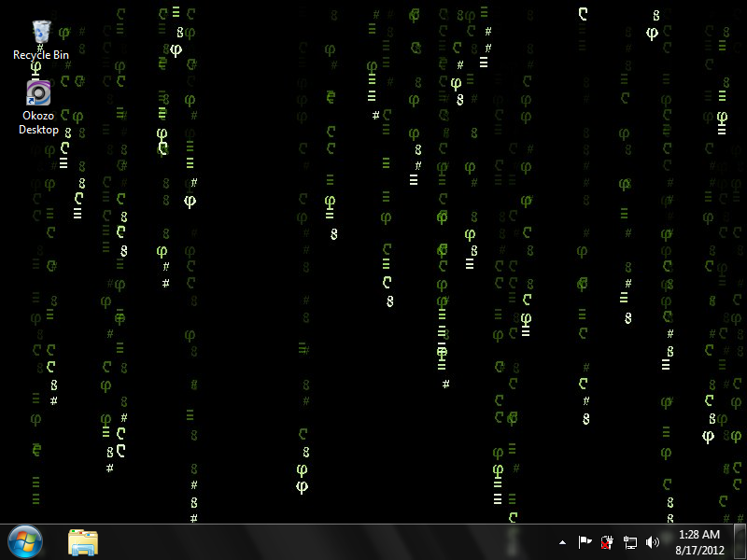
Task: Click the Show desktop button strip
Action: [x=740, y=542]
